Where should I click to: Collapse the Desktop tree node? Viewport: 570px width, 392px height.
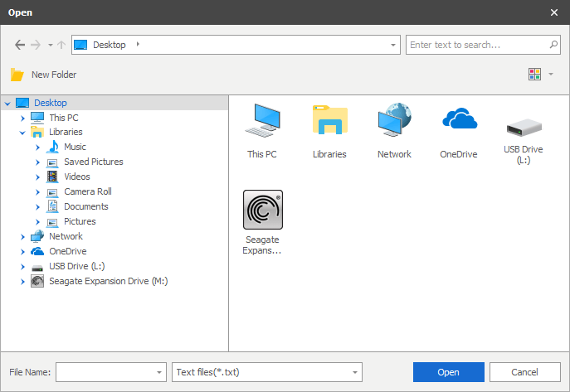tap(7, 104)
